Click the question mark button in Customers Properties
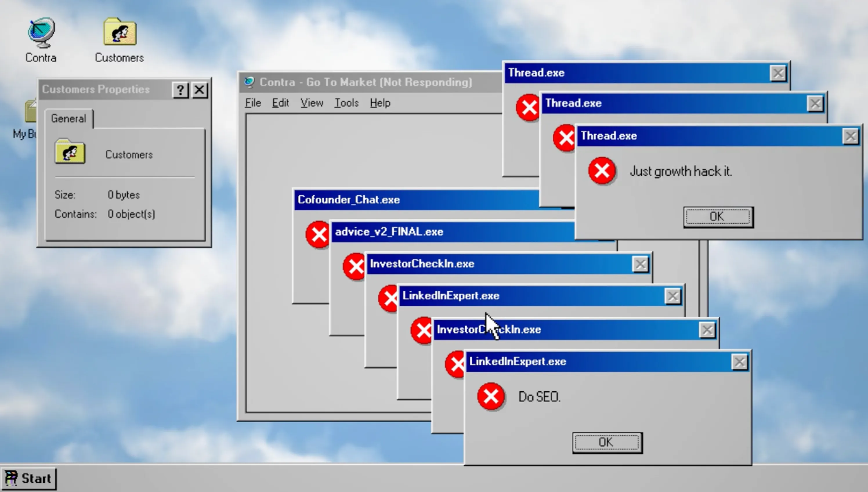The height and width of the screenshot is (492, 868). tap(180, 90)
